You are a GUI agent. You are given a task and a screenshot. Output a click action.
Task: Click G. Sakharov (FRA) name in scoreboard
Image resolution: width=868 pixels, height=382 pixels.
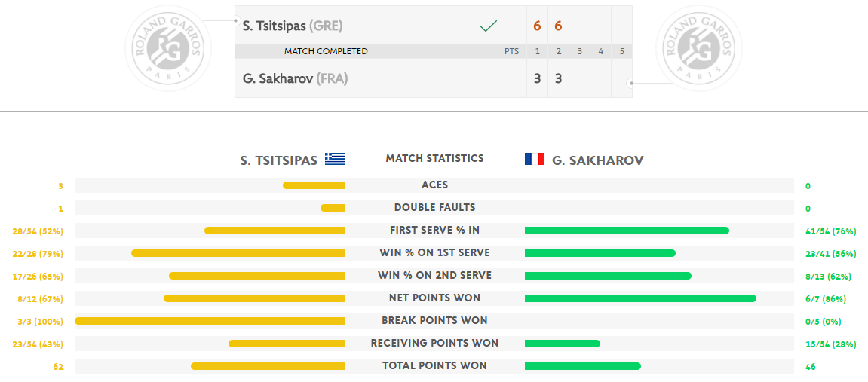295,79
